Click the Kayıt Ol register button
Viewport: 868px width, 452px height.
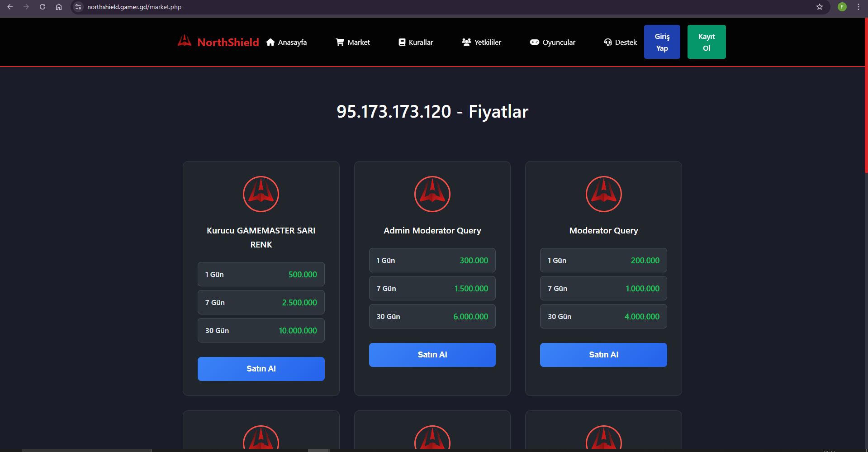pos(707,42)
